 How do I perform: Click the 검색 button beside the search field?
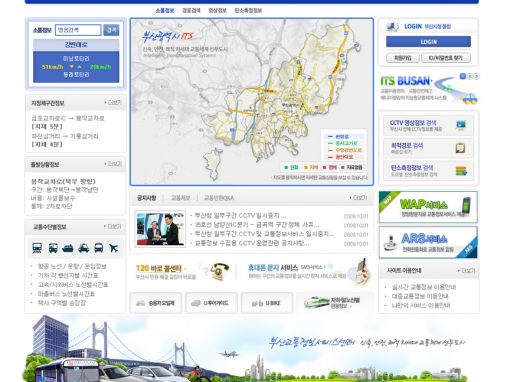[111, 30]
